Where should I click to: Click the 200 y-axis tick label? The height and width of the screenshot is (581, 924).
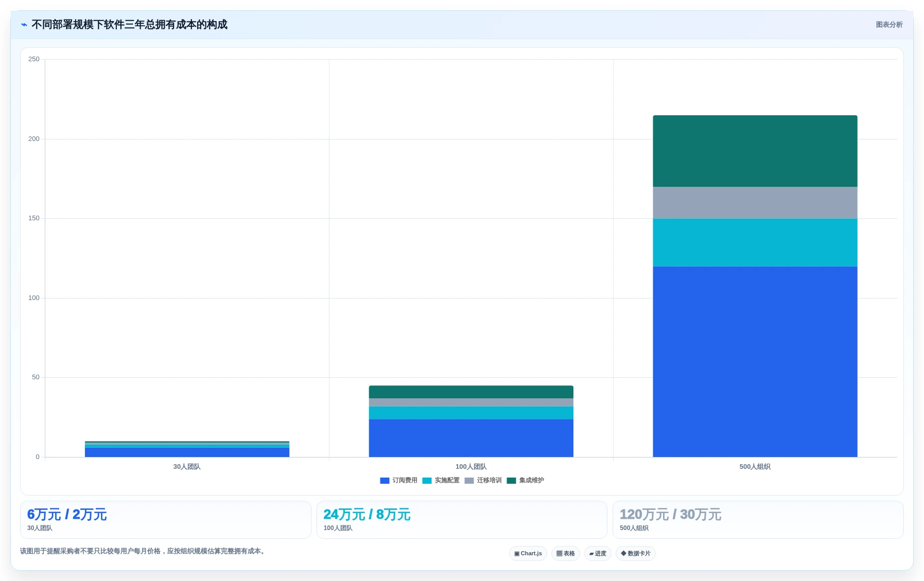tap(34, 139)
